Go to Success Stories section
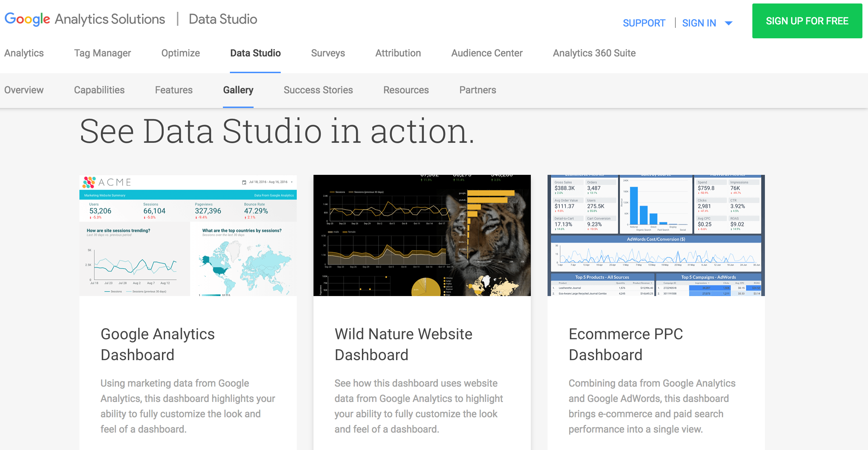 [318, 90]
